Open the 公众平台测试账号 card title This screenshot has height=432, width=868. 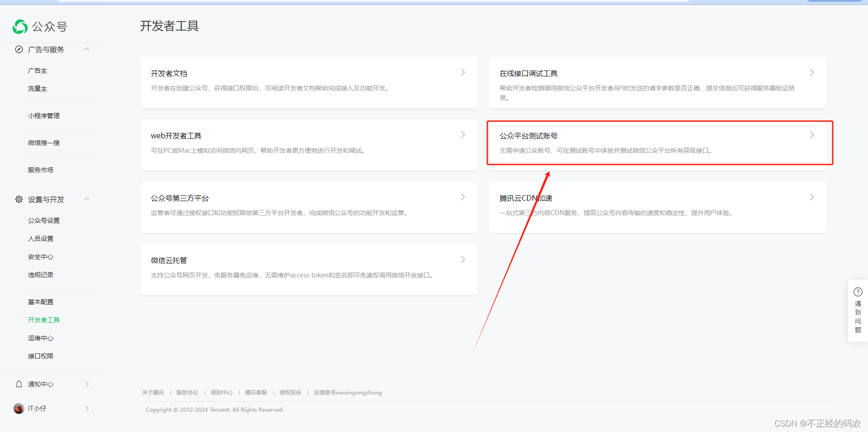pyautogui.click(x=528, y=136)
